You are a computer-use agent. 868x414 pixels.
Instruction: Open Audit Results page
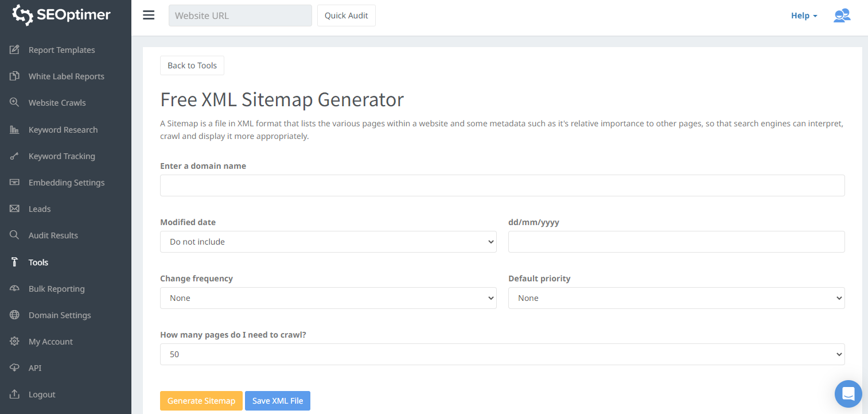click(53, 235)
